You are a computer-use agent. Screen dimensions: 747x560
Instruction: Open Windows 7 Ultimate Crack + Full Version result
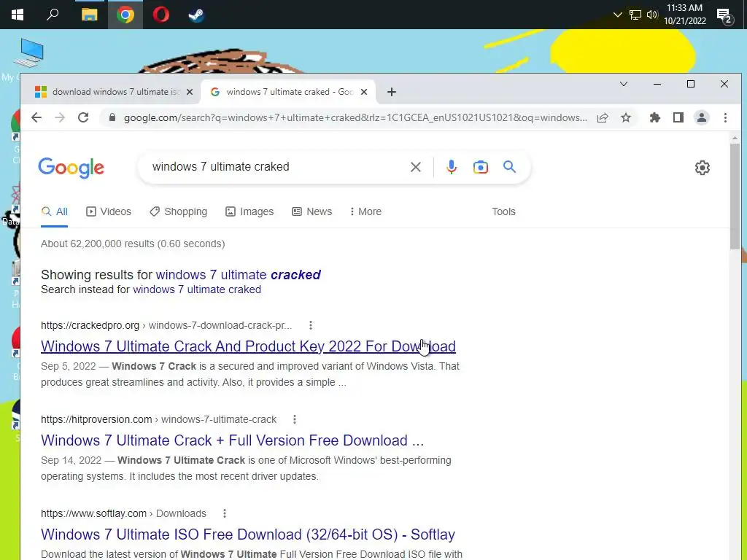click(233, 440)
